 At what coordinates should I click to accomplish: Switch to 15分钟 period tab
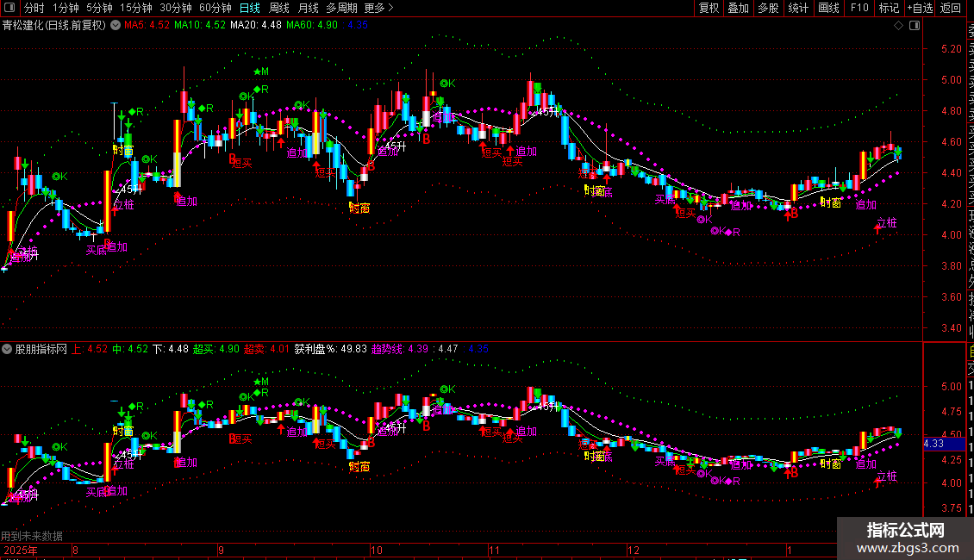(136, 8)
